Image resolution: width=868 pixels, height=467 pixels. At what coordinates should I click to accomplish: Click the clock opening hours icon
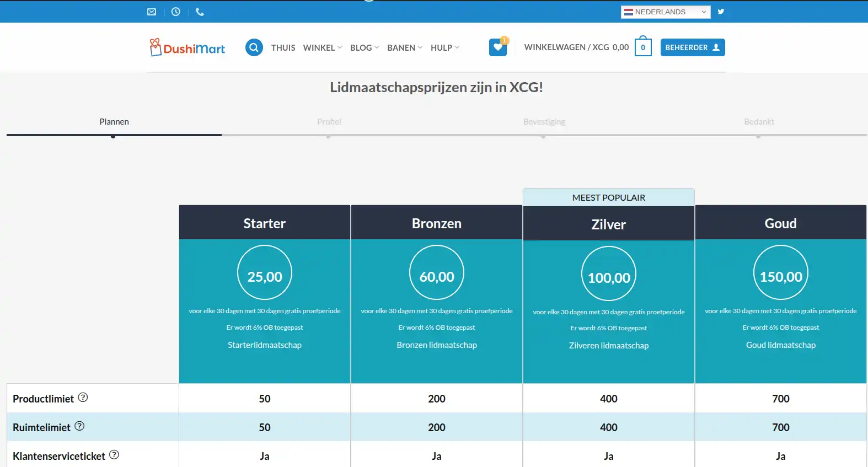[x=176, y=12]
